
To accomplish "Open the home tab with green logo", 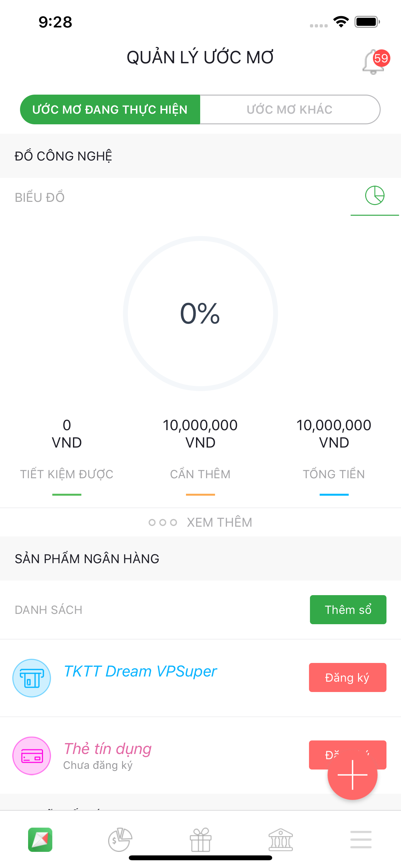I will (x=40, y=839).
